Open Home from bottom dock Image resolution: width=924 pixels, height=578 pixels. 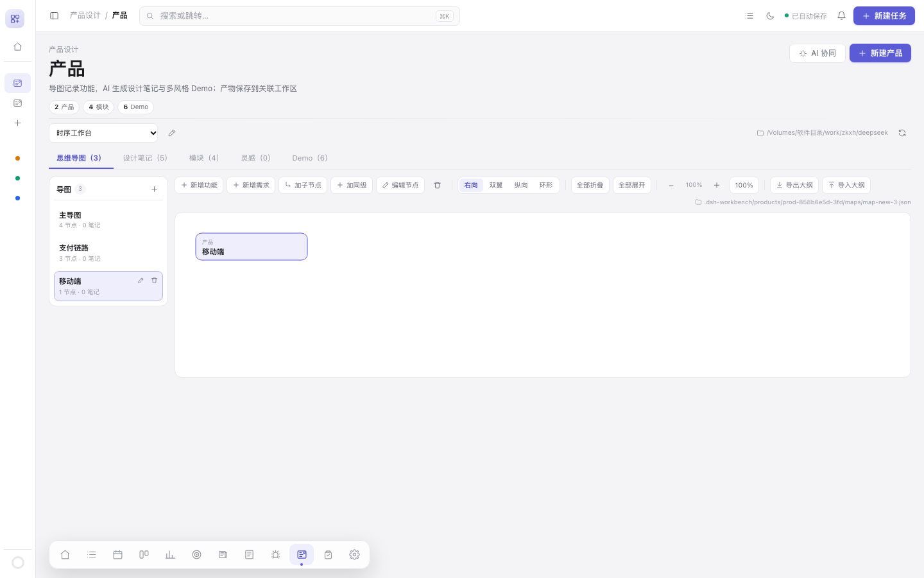click(x=65, y=554)
